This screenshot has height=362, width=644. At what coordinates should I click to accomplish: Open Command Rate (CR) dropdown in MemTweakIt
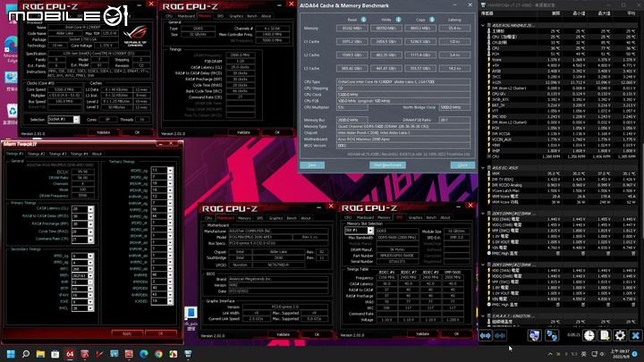[90, 239]
